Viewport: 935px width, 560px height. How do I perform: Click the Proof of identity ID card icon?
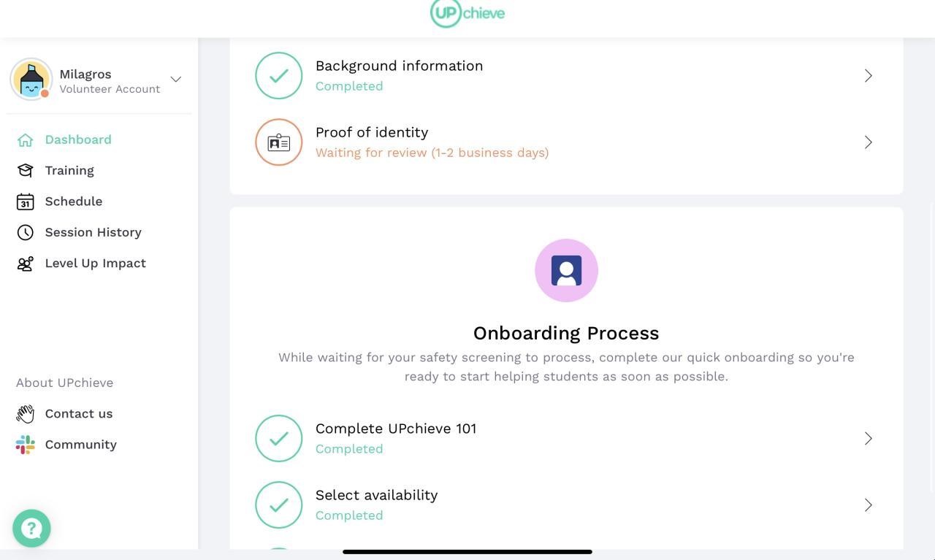278,142
